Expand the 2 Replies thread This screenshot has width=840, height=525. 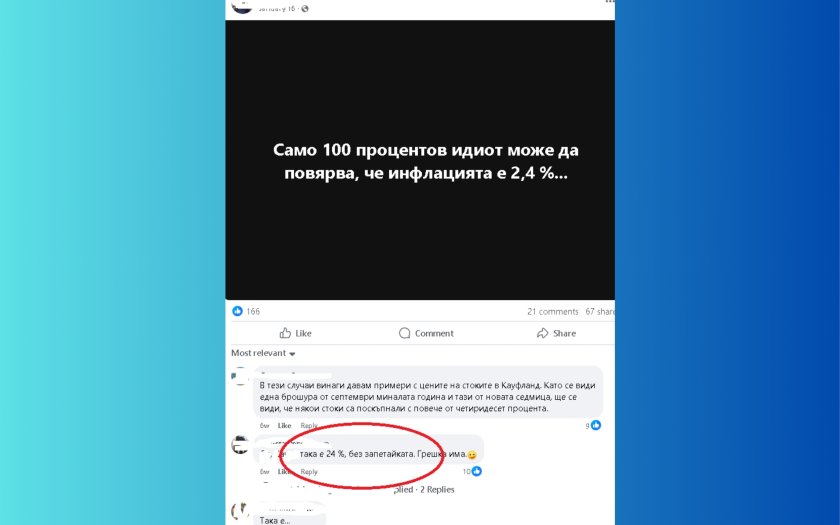point(437,489)
